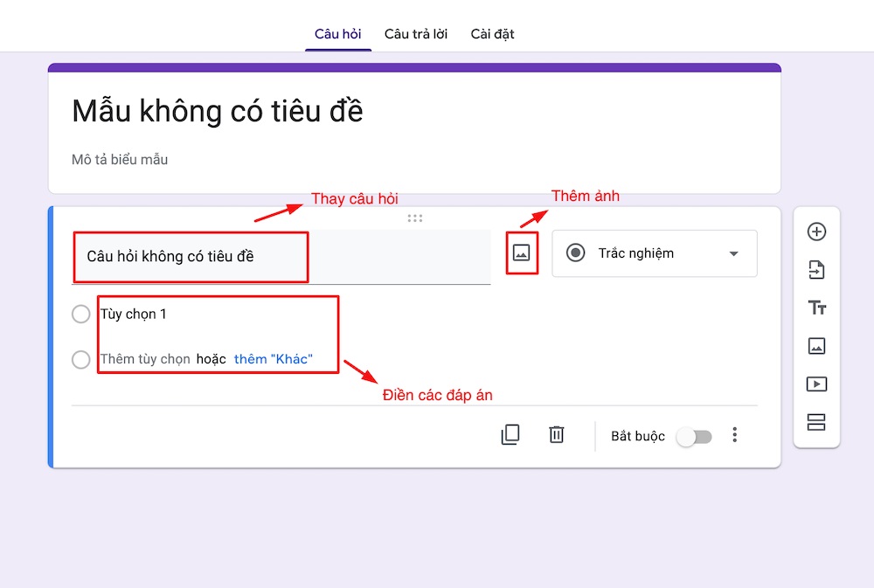Open import questions panel
This screenshot has height=588, width=874.
pyautogui.click(x=816, y=270)
